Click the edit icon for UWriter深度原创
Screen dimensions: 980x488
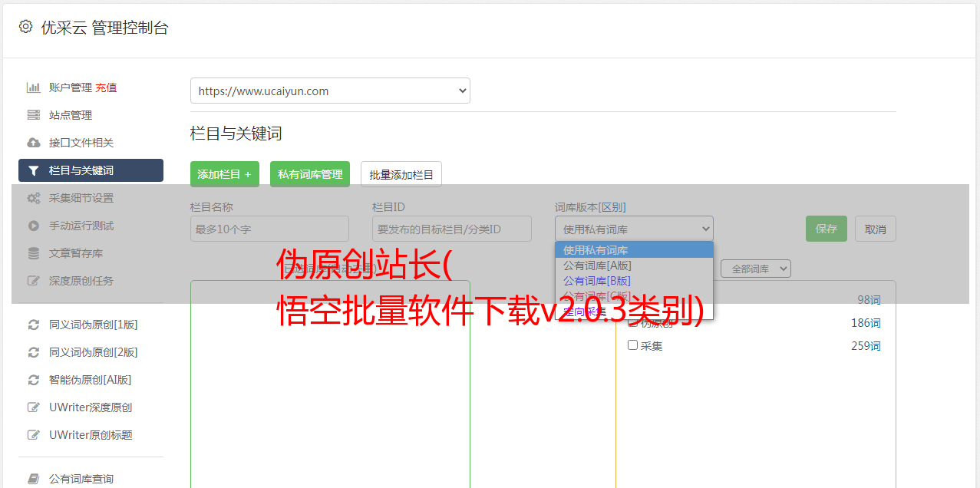(34, 407)
